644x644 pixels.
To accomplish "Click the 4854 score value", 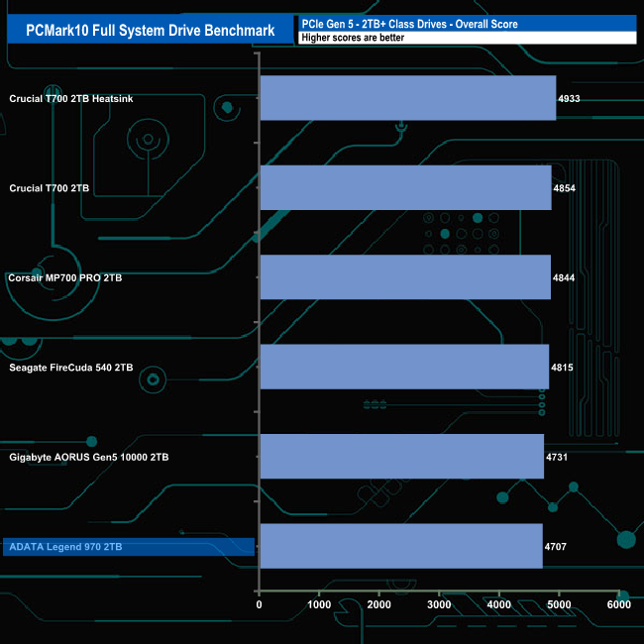I will pos(565,188).
